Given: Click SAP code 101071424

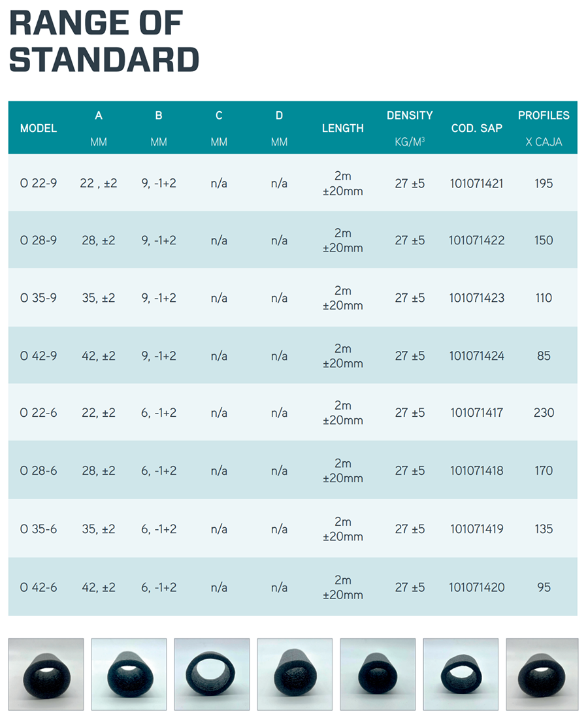Looking at the screenshot, I should (477, 356).
